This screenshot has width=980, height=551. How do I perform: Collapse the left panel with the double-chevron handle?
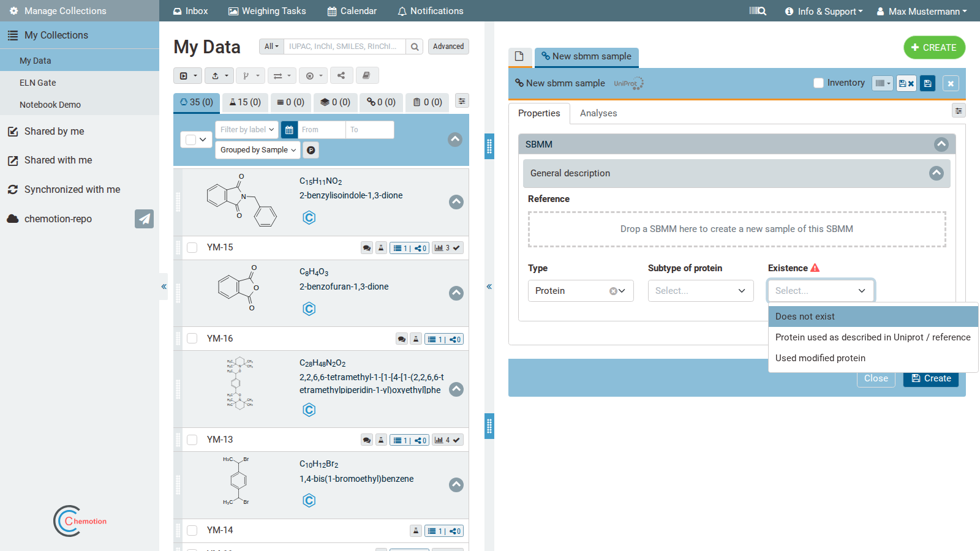(164, 287)
